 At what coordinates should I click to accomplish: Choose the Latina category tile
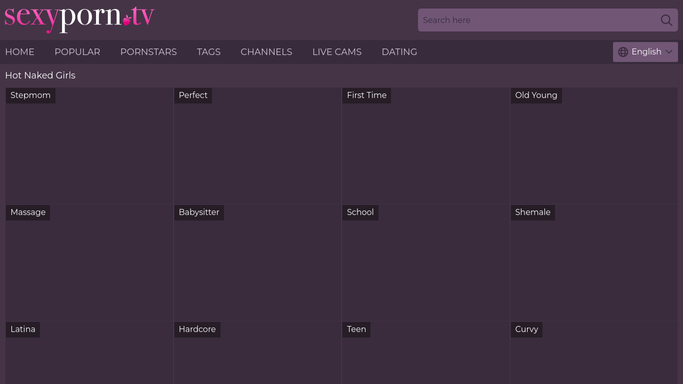[x=89, y=353]
